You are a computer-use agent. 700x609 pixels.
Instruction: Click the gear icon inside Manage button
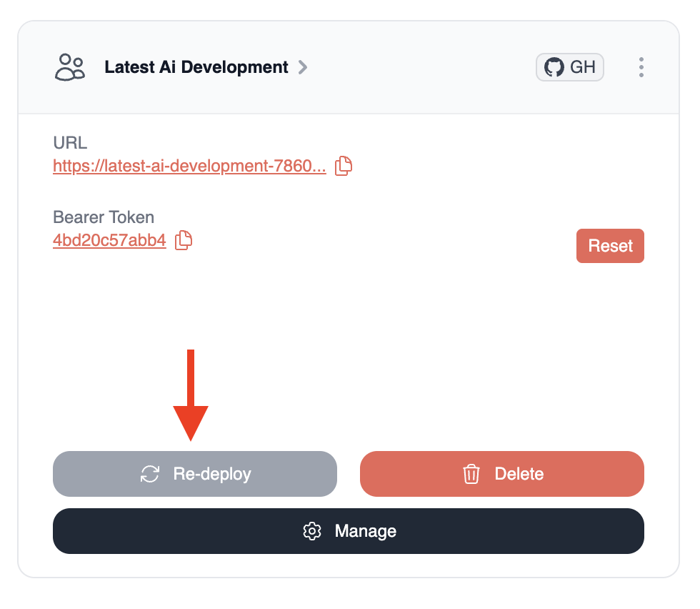pos(312,531)
